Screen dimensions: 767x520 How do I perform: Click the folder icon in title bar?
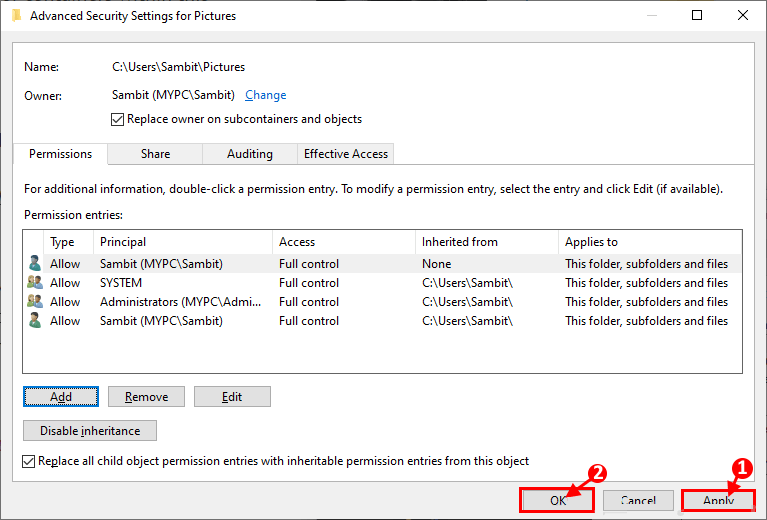pos(16,15)
